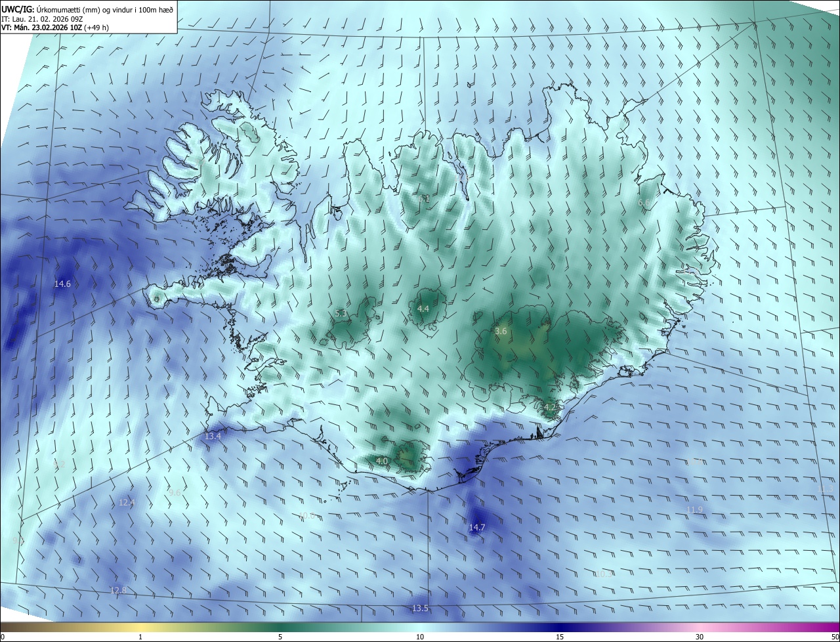Click the 6.6 value label
Image resolution: width=840 pixels, height=642 pixels.
pyautogui.click(x=644, y=203)
